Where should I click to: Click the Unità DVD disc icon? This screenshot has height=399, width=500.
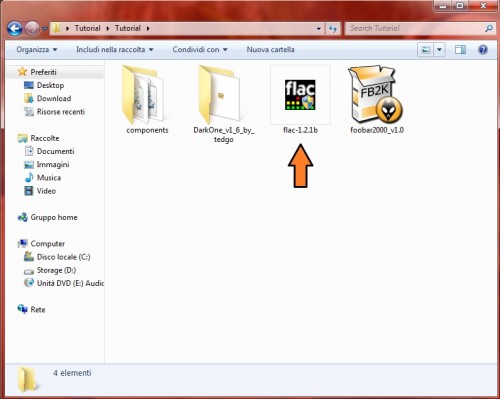tap(29, 283)
